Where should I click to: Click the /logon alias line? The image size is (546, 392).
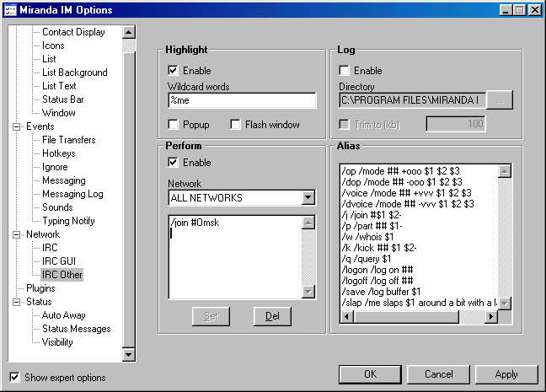[x=377, y=270]
